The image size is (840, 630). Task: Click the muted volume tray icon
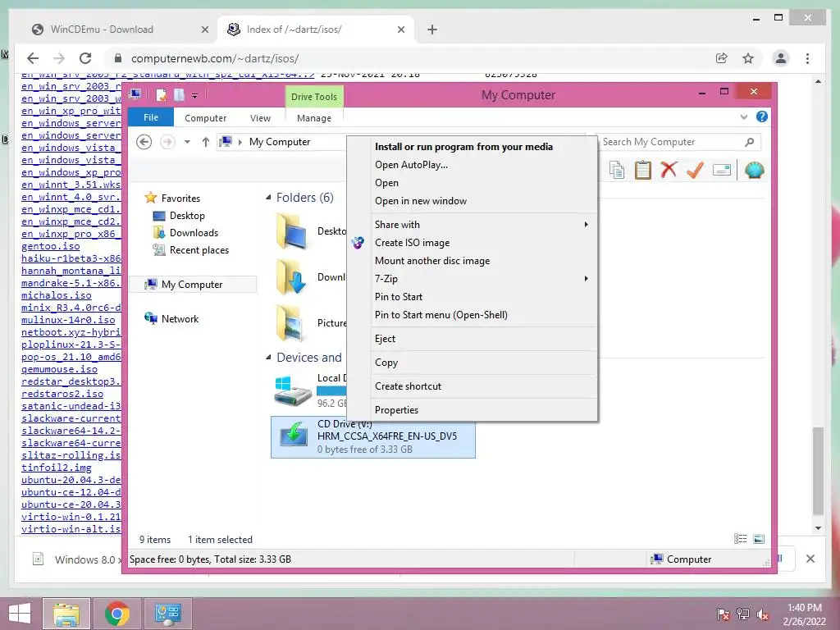[763, 614]
